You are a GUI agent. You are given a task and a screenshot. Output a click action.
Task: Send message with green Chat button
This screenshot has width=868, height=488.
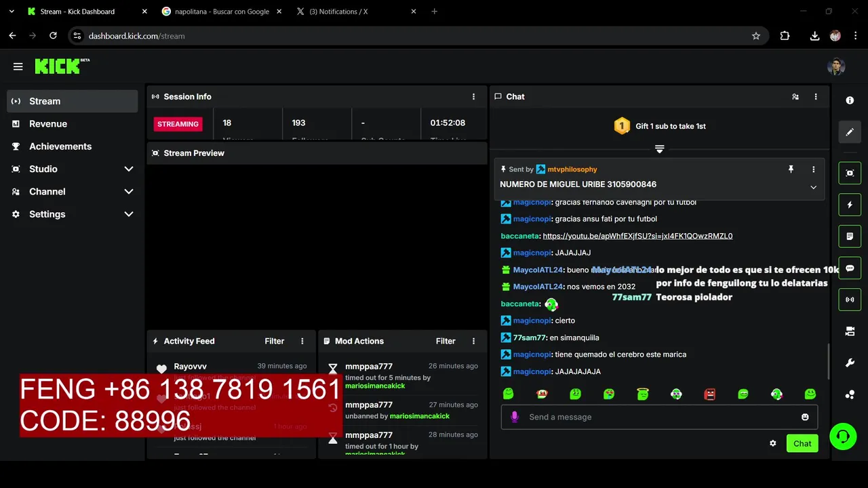(802, 443)
